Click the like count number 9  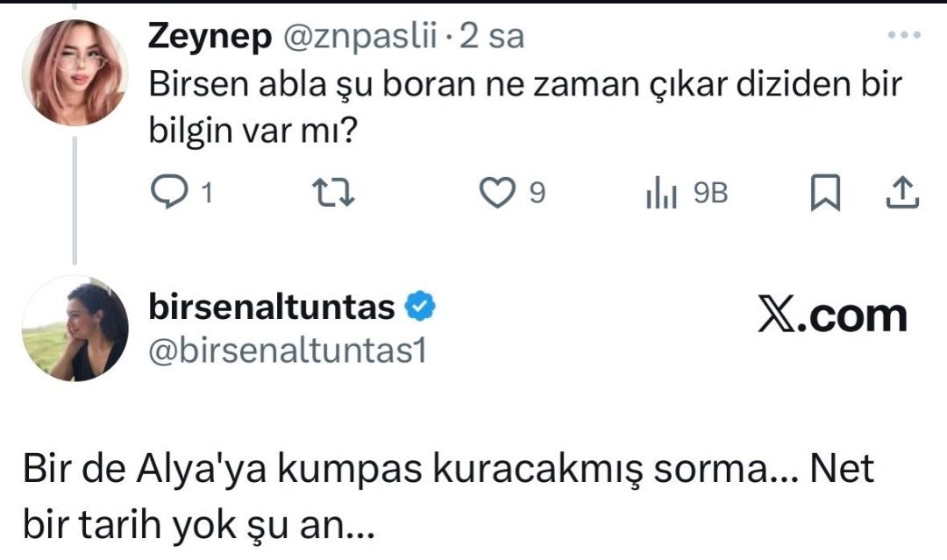click(538, 195)
